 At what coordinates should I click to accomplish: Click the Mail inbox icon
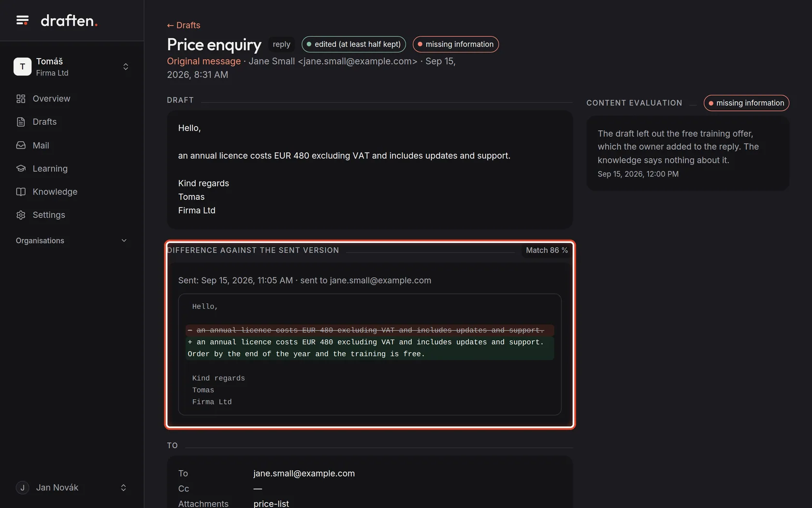21,145
